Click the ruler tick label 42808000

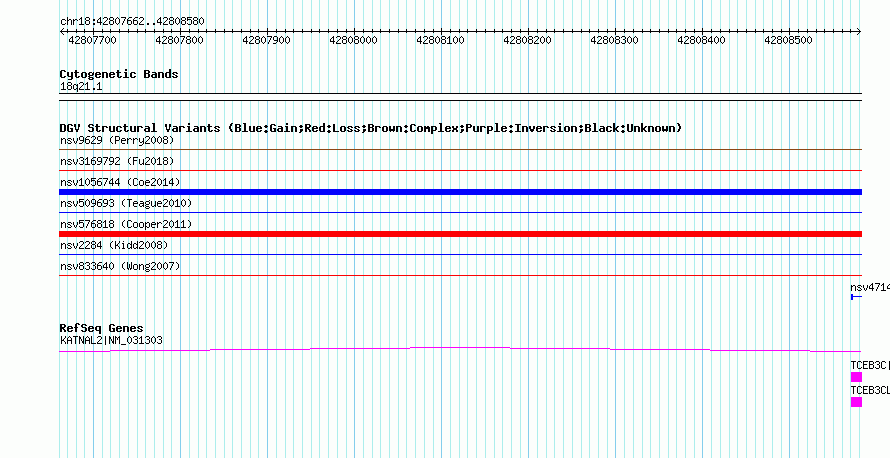[353, 40]
